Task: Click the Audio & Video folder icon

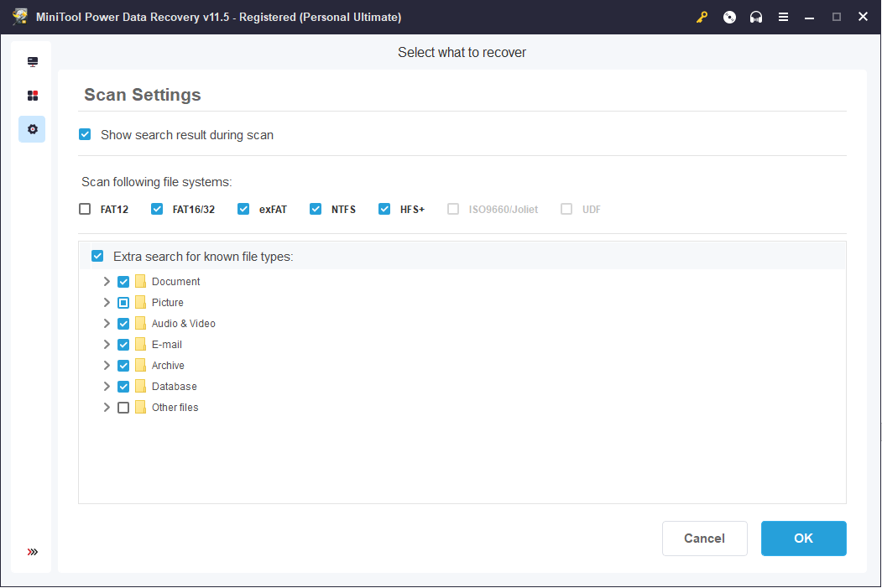Action: tap(141, 323)
